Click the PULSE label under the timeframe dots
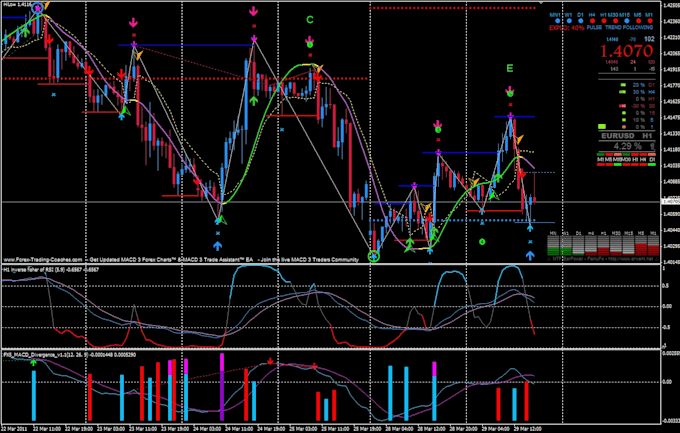This screenshot has height=433, width=680. pos(594,27)
